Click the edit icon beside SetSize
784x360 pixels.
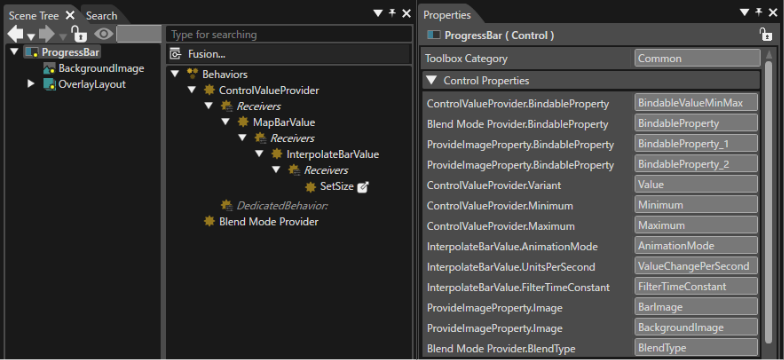coord(364,187)
